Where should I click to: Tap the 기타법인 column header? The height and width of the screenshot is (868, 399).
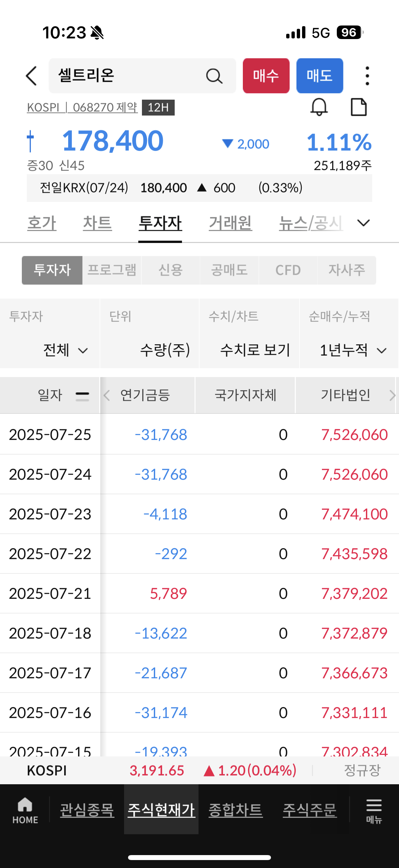coord(345,395)
